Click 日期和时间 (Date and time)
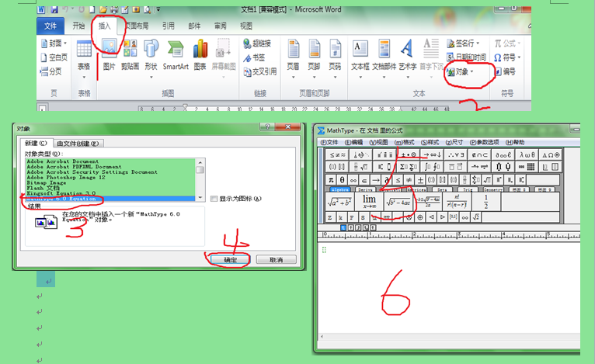This screenshot has width=595, height=364. (x=467, y=57)
